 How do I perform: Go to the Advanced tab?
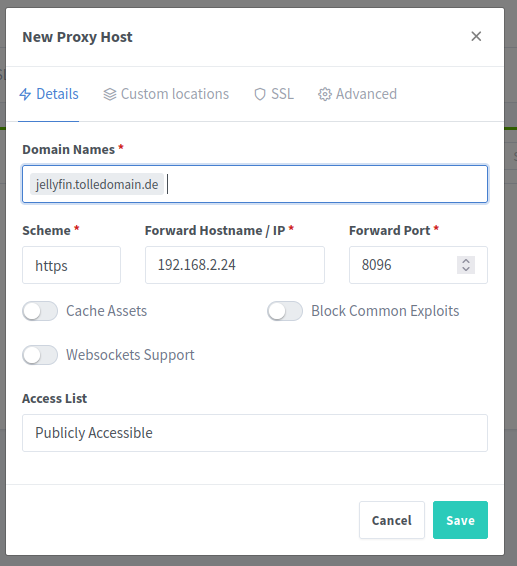357,94
